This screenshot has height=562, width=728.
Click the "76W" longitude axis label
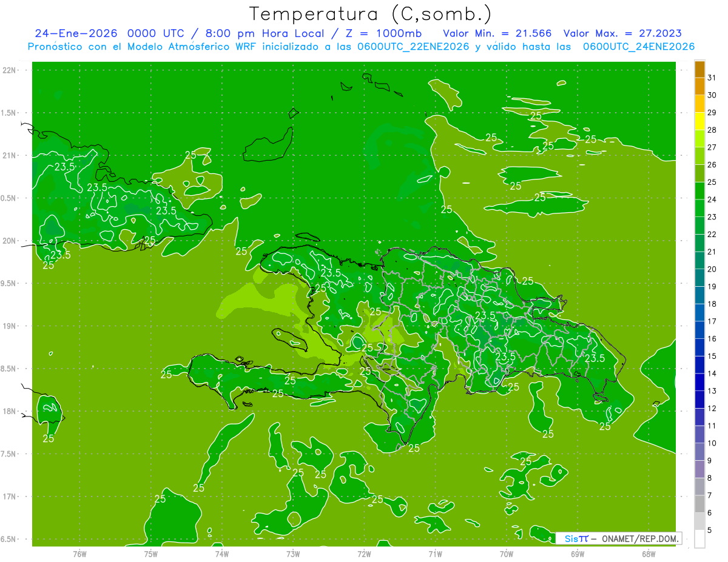(79, 554)
